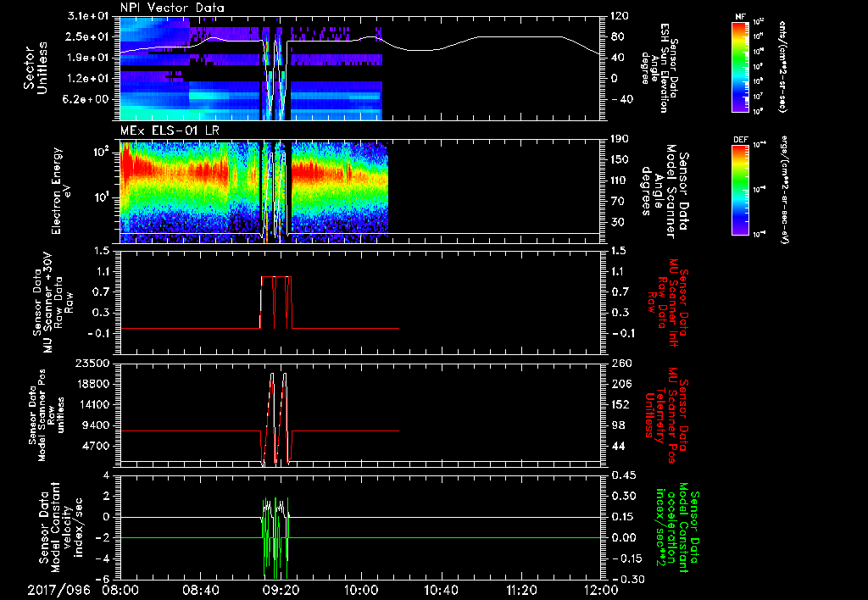The image size is (868, 600).
Task: Click the green acceleration trace spike
Action: tap(275, 537)
